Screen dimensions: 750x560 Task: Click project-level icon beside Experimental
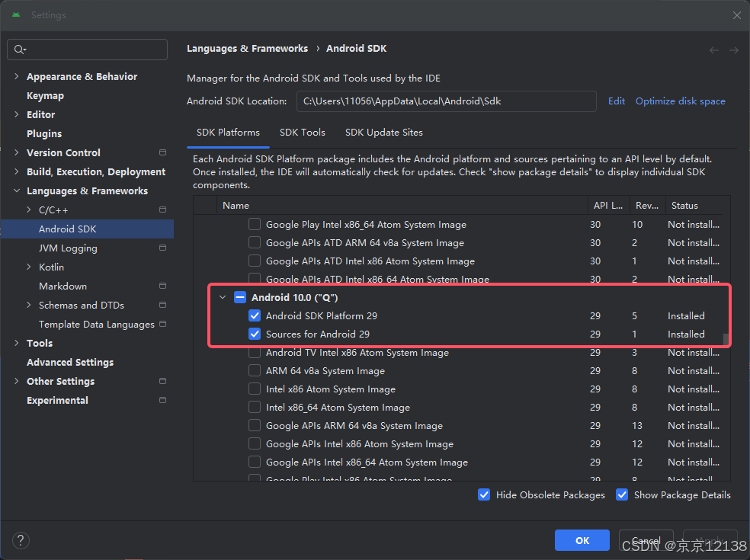162,400
